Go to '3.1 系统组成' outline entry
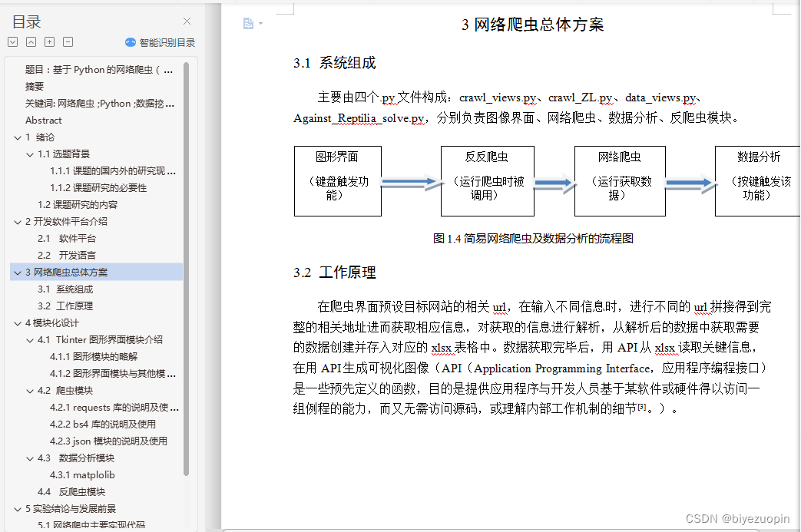801x532 pixels. click(65, 289)
